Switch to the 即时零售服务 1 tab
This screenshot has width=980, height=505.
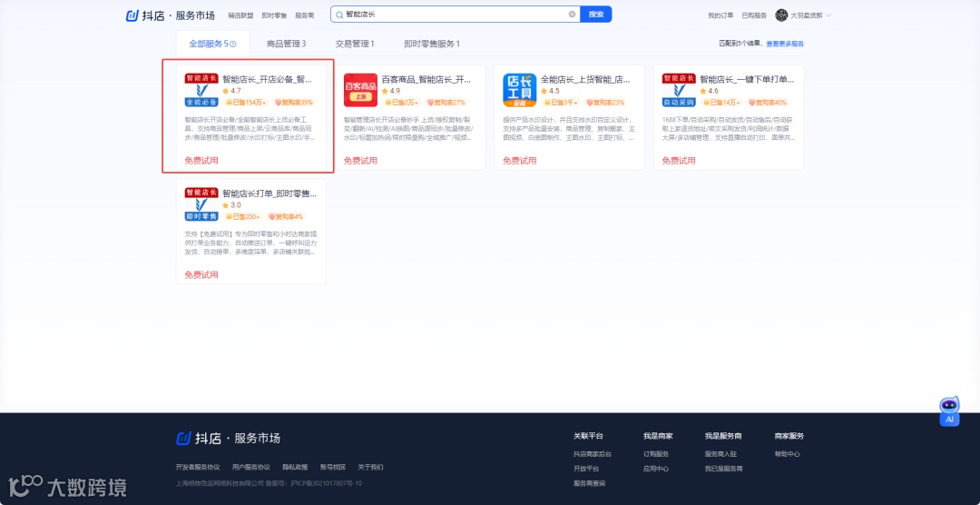point(432,44)
